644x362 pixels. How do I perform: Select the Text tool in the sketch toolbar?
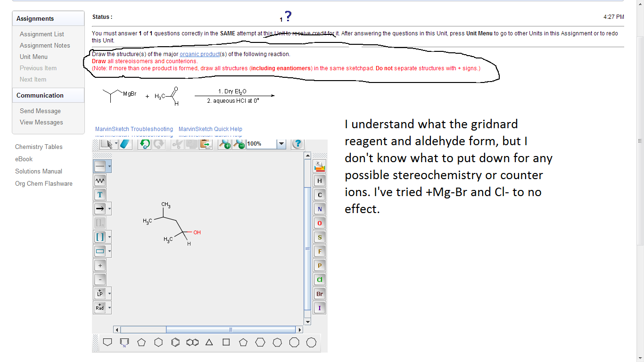point(99,194)
